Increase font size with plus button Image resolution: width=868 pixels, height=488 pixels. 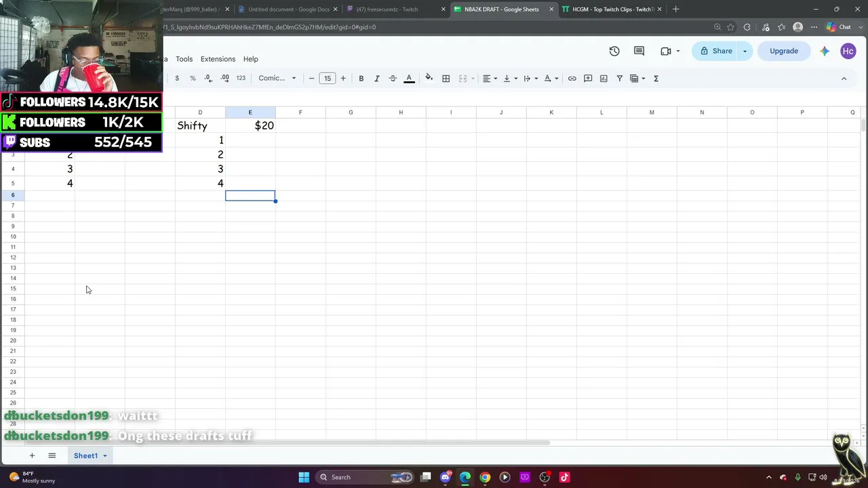[x=343, y=79]
